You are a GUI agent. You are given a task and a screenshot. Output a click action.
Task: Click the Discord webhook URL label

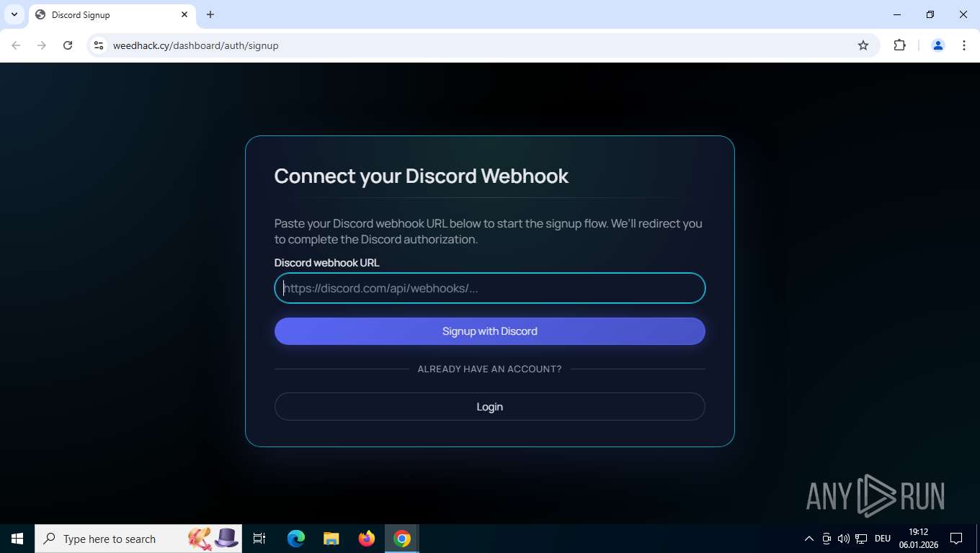pos(326,263)
